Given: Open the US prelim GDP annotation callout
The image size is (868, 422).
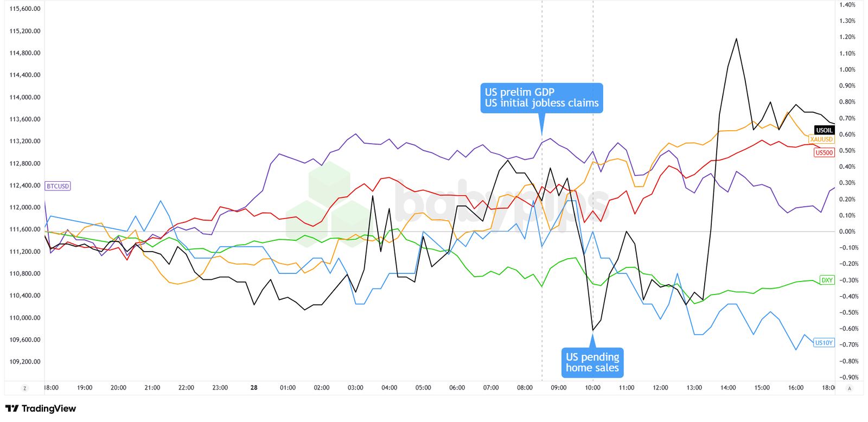Looking at the screenshot, I should (541, 98).
